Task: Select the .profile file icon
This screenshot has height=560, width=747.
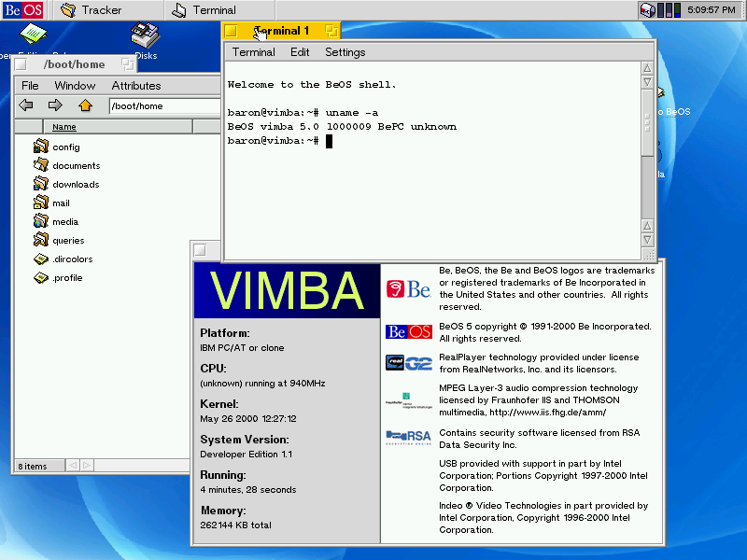Action: tap(41, 277)
